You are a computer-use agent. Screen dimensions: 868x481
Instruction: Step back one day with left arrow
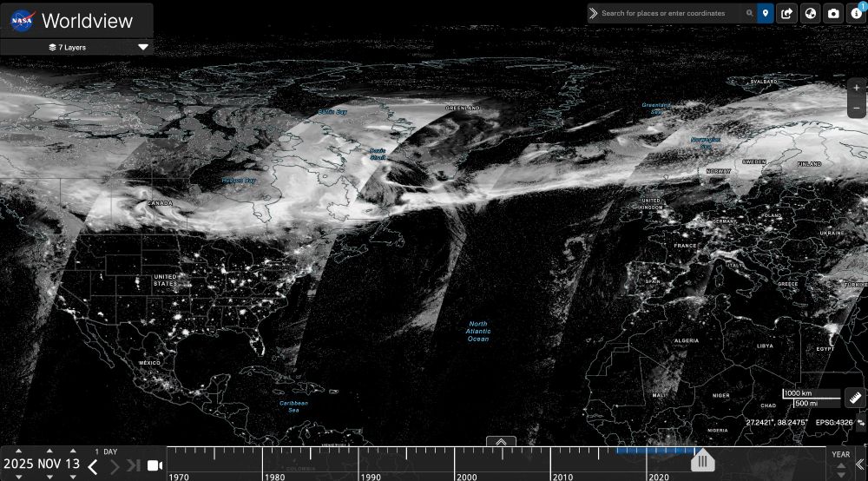click(93, 467)
